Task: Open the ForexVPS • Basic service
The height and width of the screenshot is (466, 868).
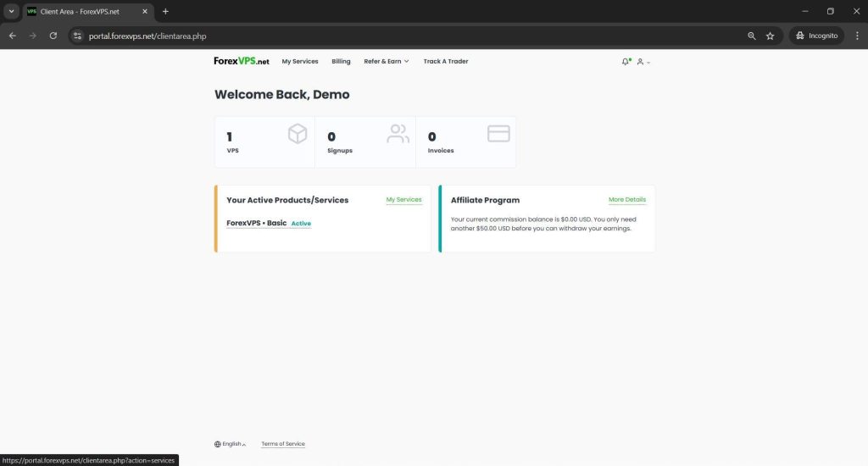Action: point(256,223)
